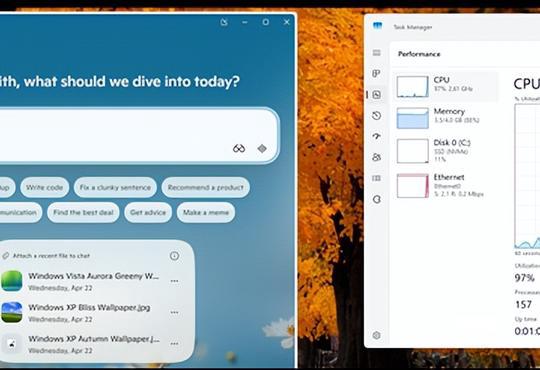Click the 97% utilization value

click(525, 278)
